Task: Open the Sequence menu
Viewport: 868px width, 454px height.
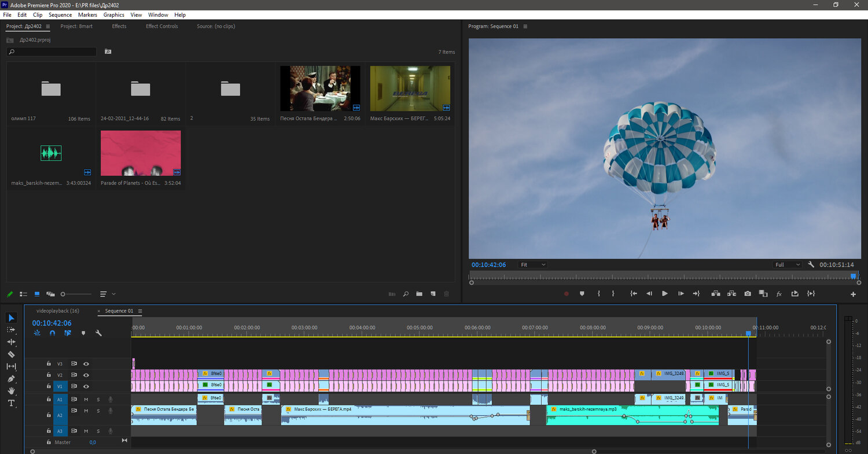Action: point(60,14)
